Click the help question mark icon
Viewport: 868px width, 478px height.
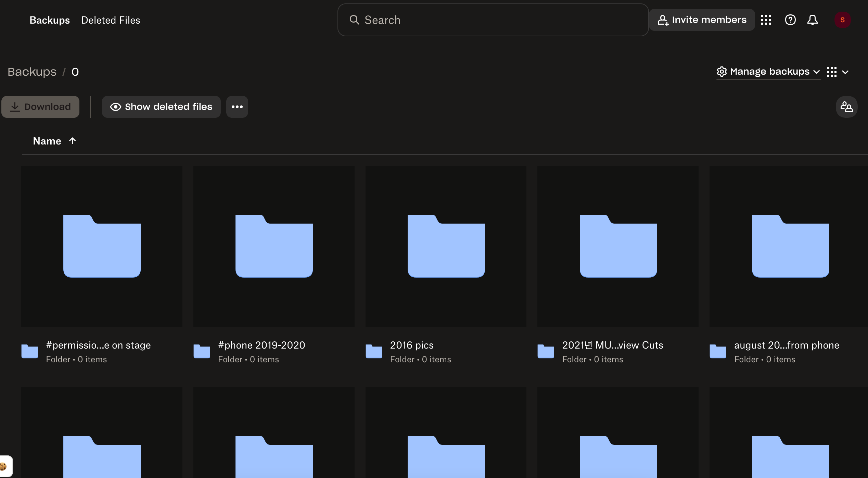[x=790, y=20]
